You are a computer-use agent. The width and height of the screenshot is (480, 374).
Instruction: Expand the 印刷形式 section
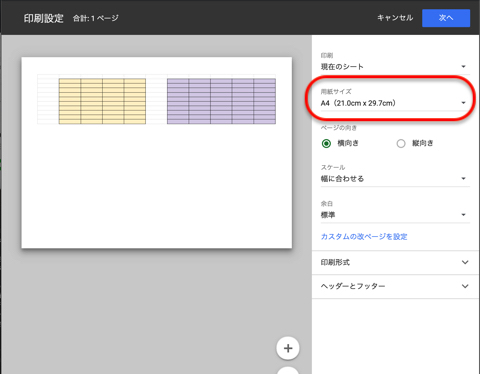[395, 263]
